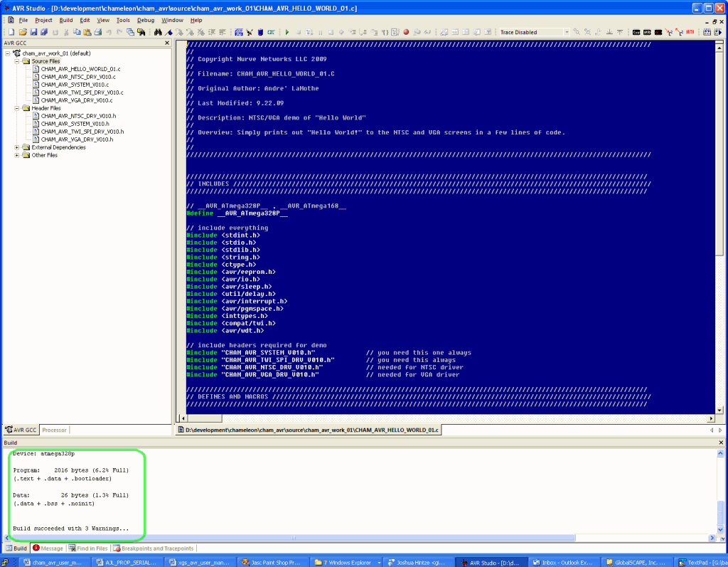The height and width of the screenshot is (567, 728).
Task: Click the Paste clipboard icon
Action: click(x=87, y=32)
